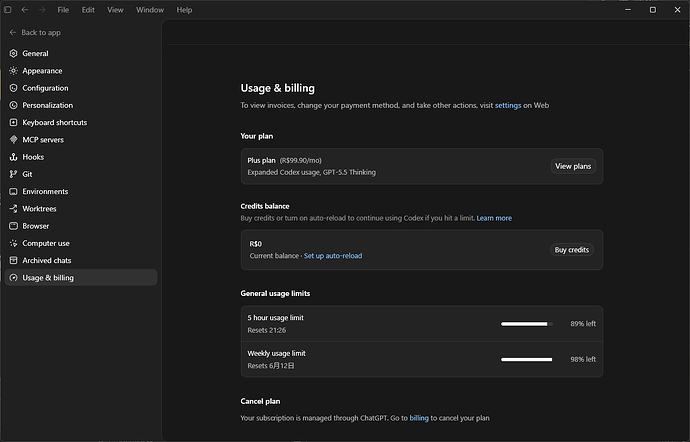Open Computer use settings label

point(46,243)
